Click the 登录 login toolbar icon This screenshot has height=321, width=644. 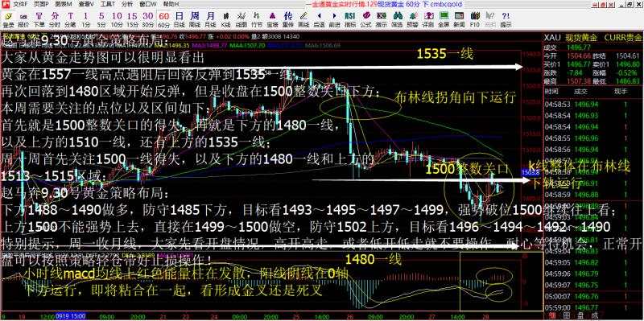8,19
